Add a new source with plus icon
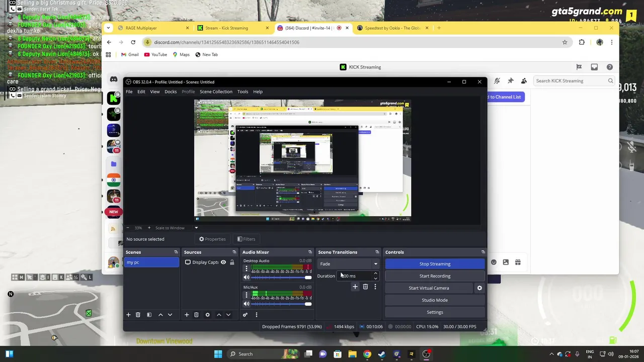This screenshot has height=362, width=644. click(x=187, y=315)
